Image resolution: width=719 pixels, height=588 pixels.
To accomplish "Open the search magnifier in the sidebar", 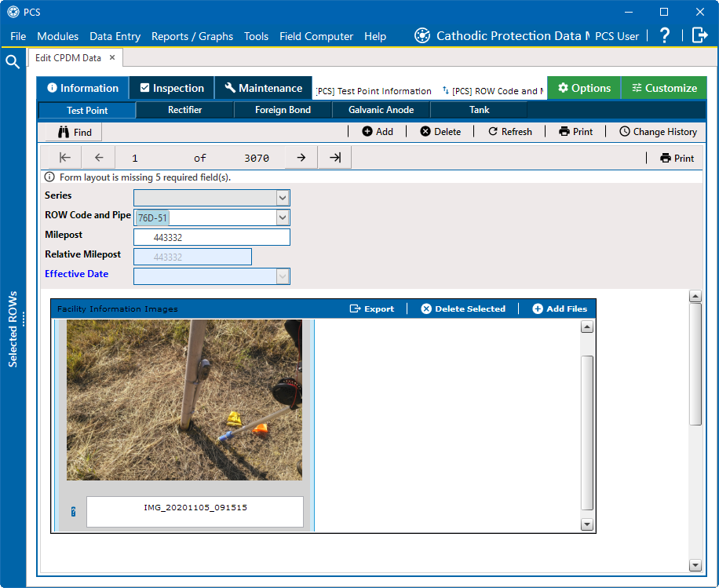I will pos(13,62).
